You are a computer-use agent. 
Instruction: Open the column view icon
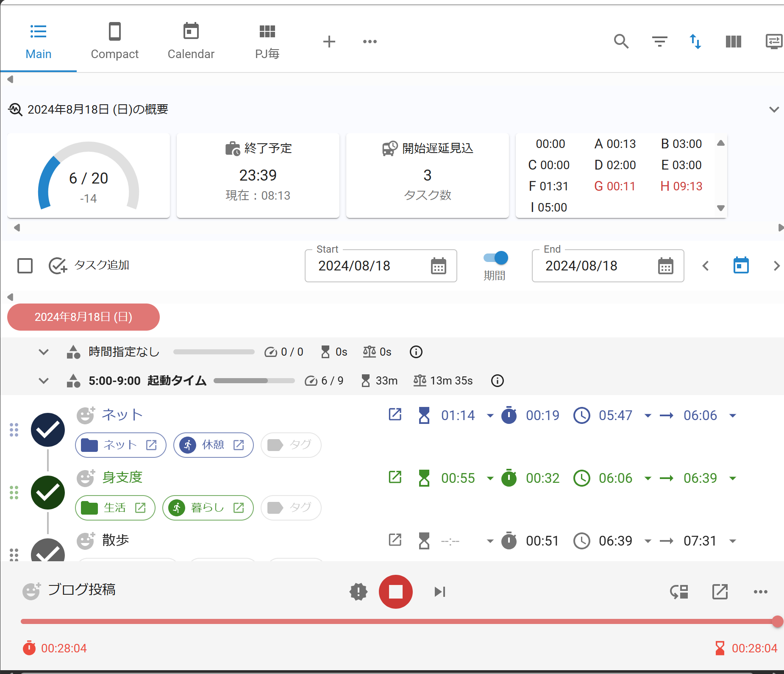pyautogui.click(x=734, y=42)
